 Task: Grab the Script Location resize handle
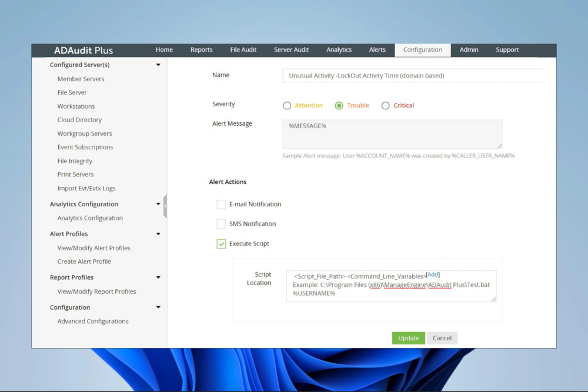(x=494, y=299)
